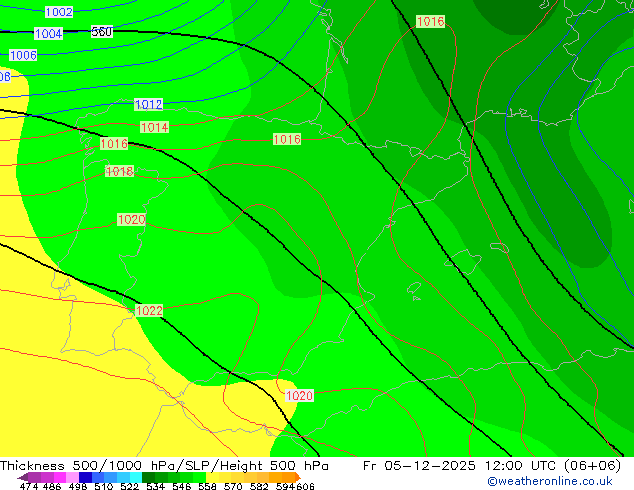634x490 pixels.
Task: Click the 1006 isobar label
Action: [23, 55]
